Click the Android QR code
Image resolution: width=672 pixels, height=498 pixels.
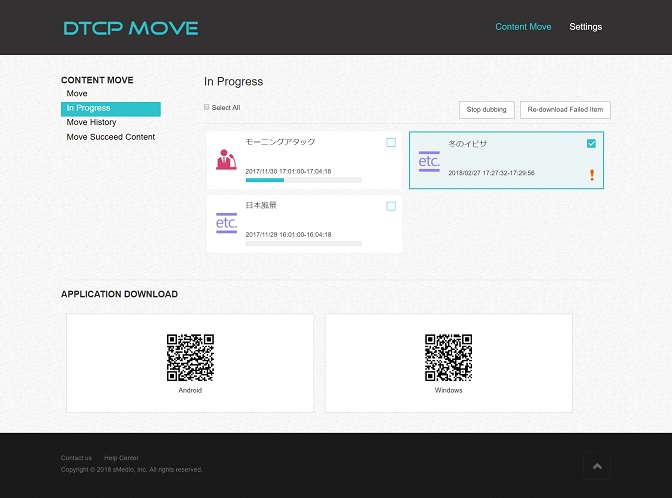pos(190,358)
